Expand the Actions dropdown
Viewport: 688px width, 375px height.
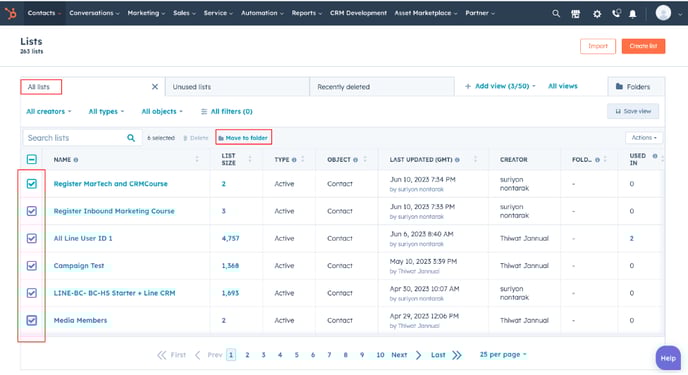point(644,138)
